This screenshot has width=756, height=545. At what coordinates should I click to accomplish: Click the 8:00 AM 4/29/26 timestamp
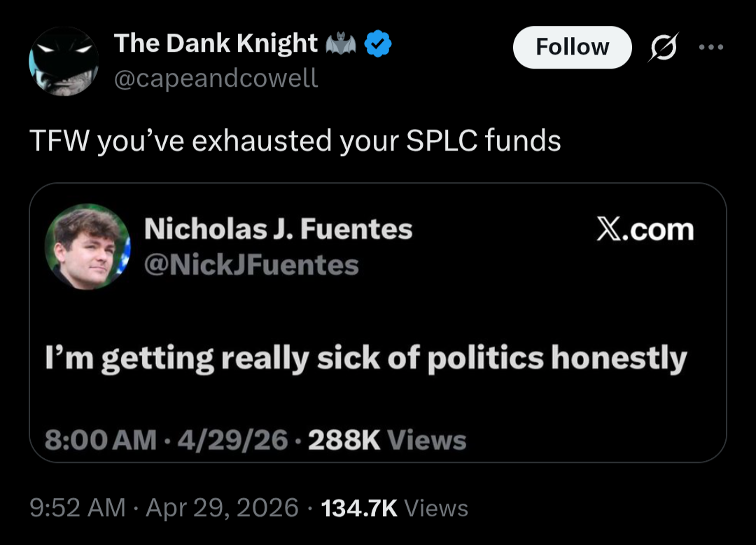coord(167,440)
